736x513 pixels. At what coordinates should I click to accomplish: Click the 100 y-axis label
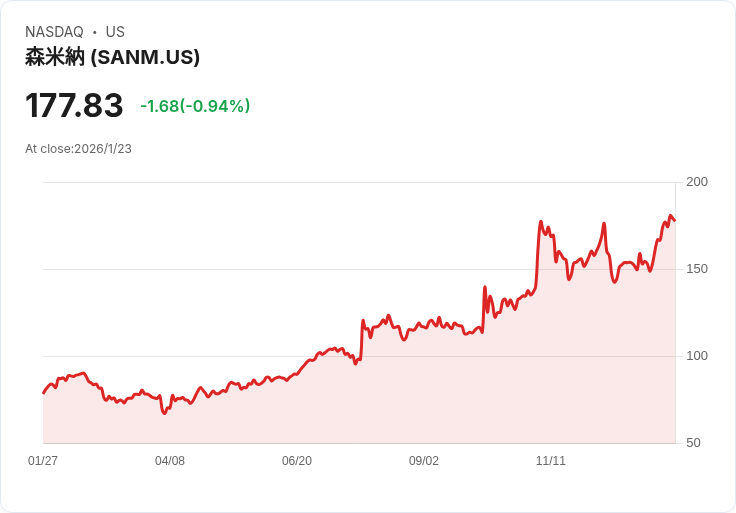(697, 356)
